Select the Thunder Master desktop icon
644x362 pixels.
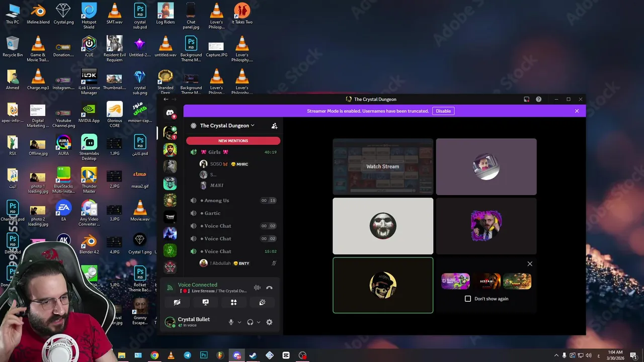(89, 180)
